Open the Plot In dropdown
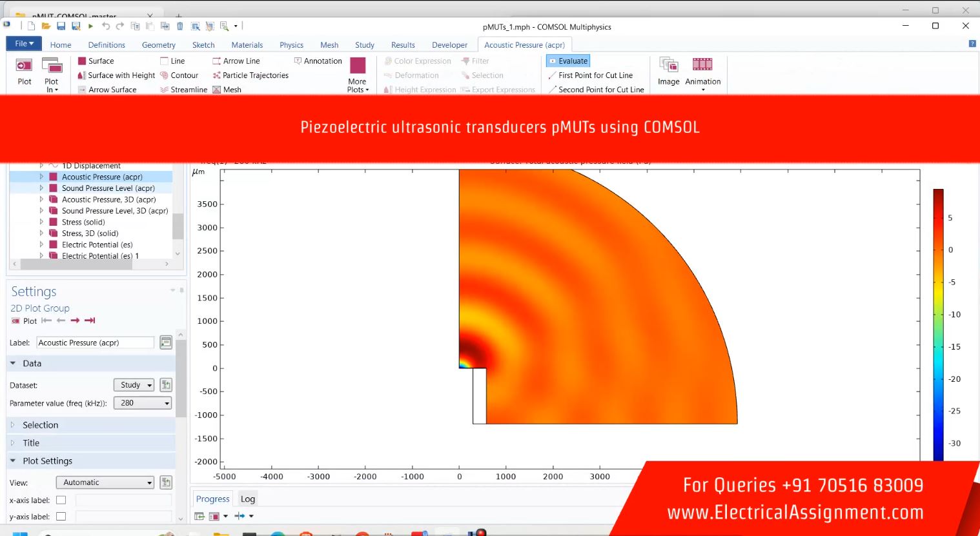 click(x=52, y=75)
